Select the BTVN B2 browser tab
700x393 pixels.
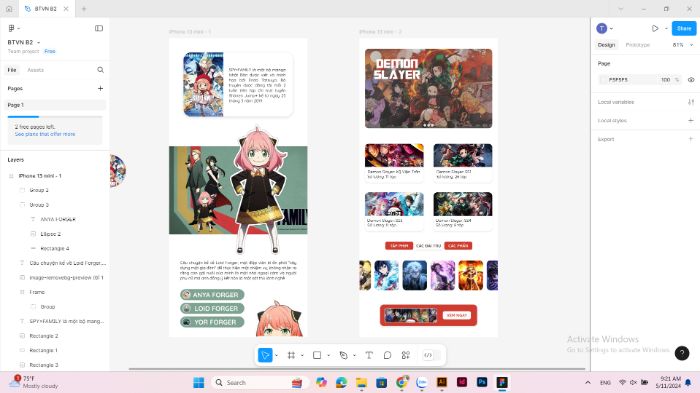tap(46, 8)
